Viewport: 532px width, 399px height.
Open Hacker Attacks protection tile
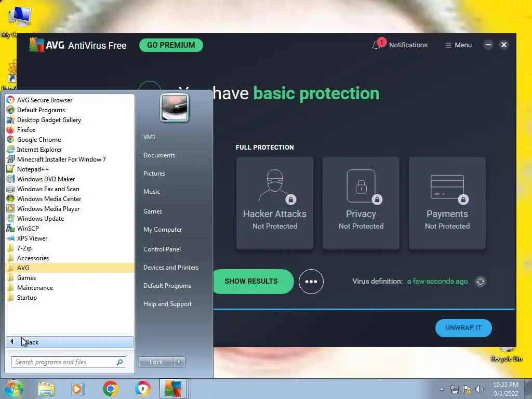(275, 203)
